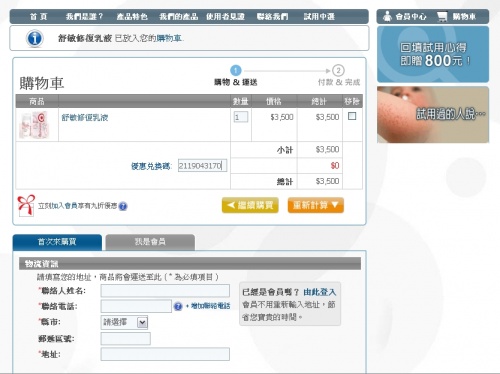Tick the remove checkbox for 舒敏修復乳液
This screenshot has width=500, height=374.
(352, 116)
